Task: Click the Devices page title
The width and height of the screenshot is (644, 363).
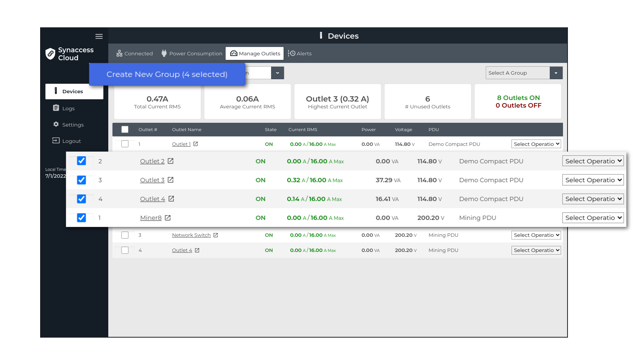Action: 343,36
